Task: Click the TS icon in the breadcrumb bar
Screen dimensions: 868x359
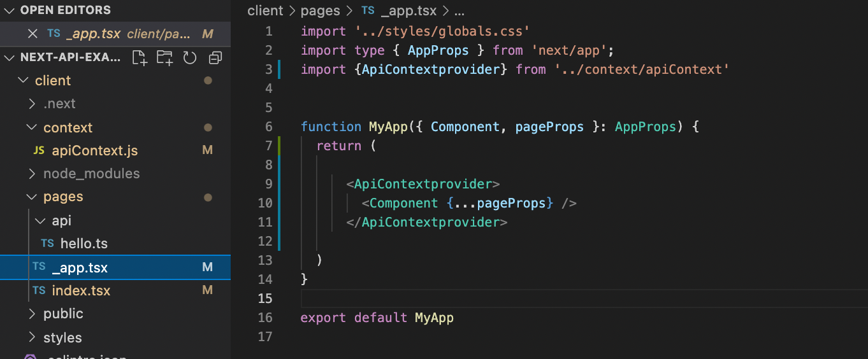Action: coord(368,11)
